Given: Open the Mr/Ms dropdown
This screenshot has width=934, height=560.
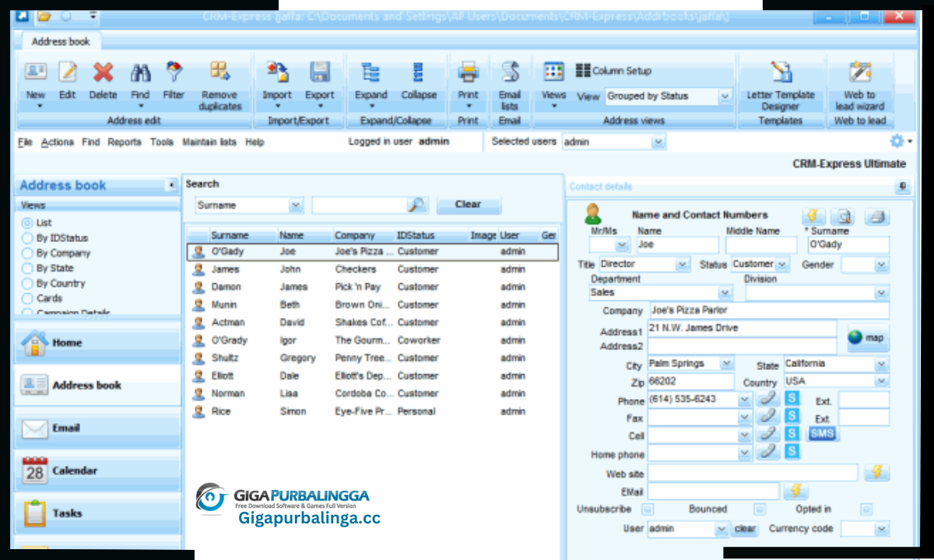Looking at the screenshot, I should 622,245.
